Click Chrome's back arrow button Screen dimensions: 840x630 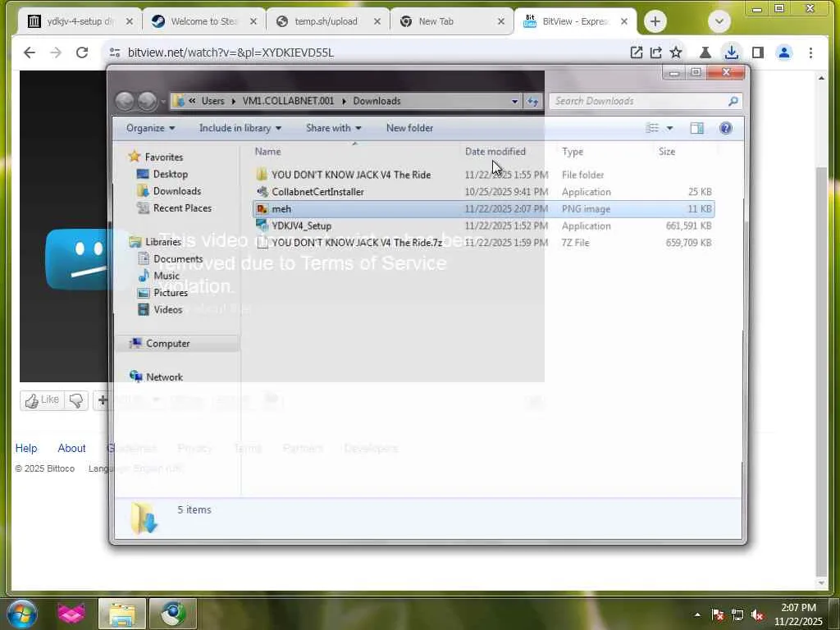coord(30,52)
